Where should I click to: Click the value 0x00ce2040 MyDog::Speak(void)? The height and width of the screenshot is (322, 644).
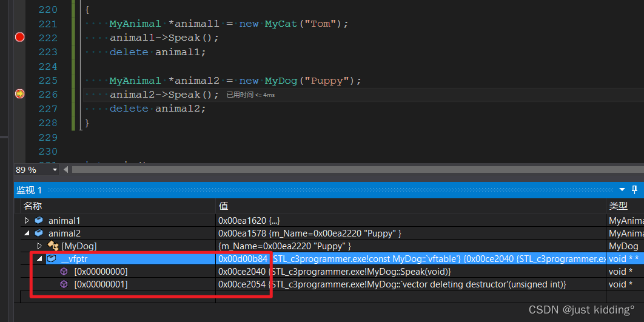335,272
